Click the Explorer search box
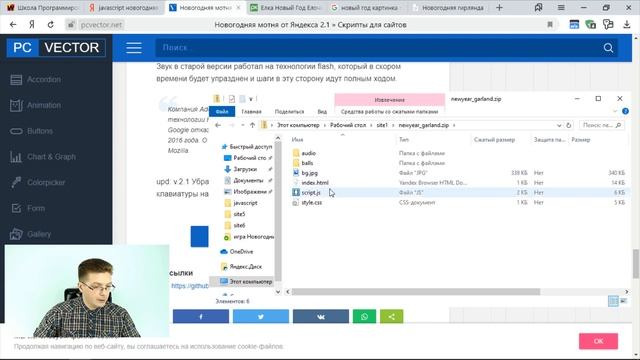Image resolution: width=640 pixels, height=360 pixels. pos(602,125)
